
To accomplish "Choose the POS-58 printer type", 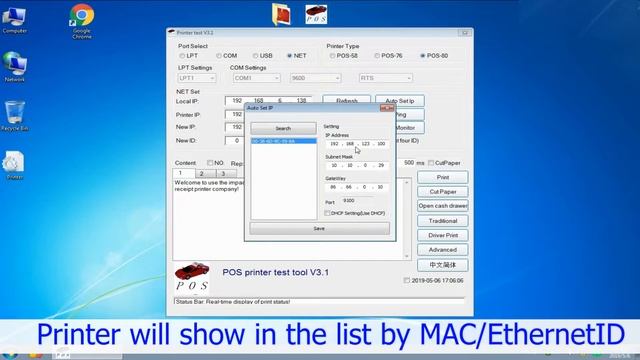I will 332,56.
